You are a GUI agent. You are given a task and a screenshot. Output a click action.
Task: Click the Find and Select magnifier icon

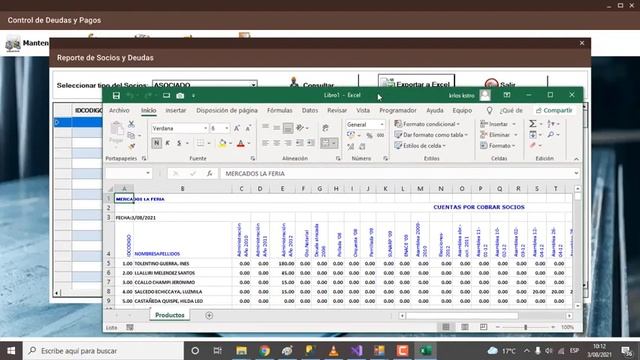[551, 134]
